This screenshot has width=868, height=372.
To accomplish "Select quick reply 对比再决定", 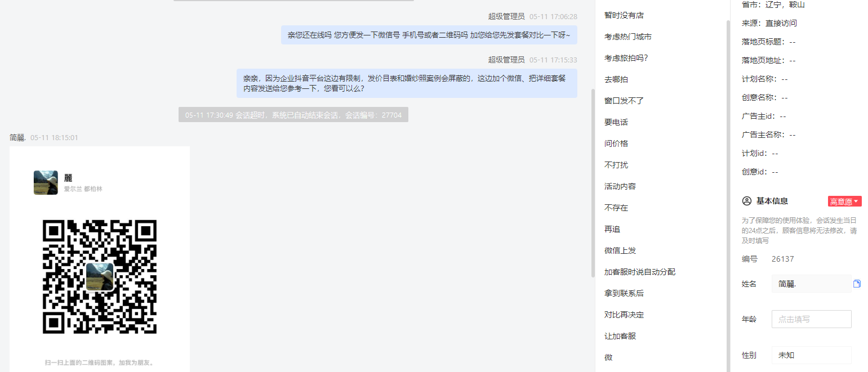I will [x=624, y=315].
